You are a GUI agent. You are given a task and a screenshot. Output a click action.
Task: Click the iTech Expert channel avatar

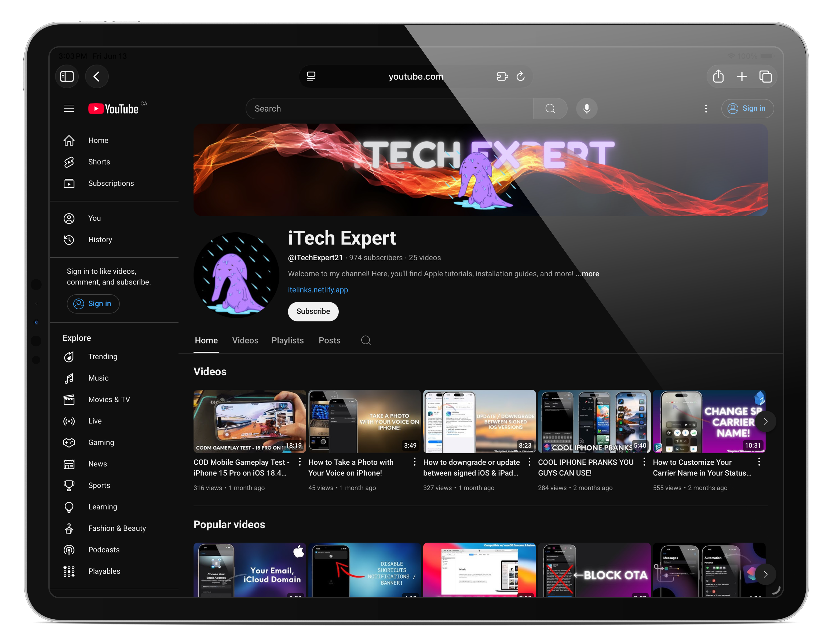236,275
